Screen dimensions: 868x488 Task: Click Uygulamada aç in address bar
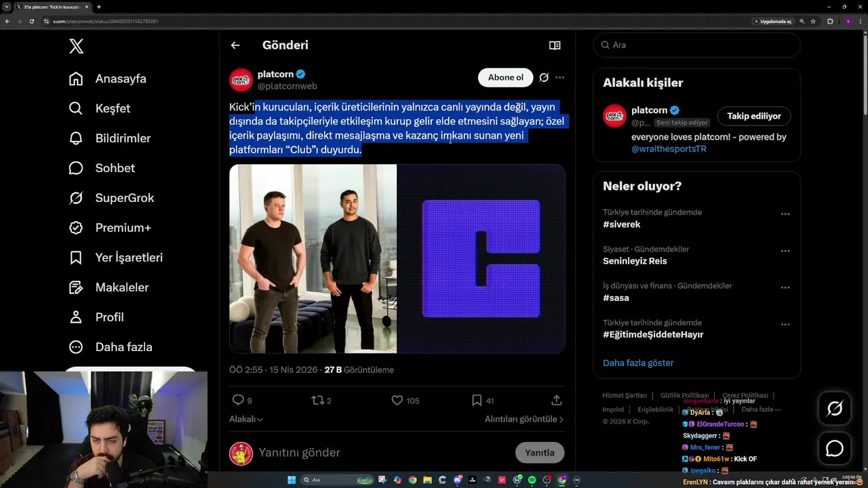tap(773, 22)
